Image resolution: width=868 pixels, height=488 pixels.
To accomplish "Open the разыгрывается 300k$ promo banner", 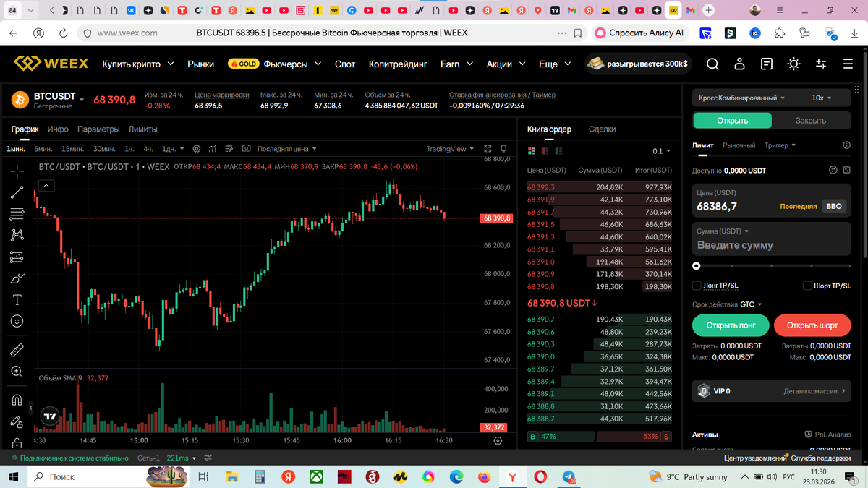I will (637, 64).
